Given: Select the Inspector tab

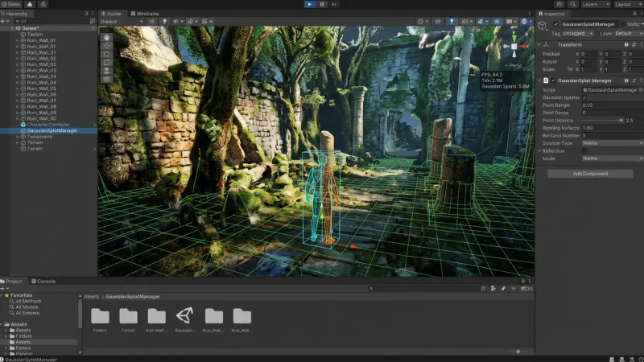Looking at the screenshot, I should [x=551, y=14].
